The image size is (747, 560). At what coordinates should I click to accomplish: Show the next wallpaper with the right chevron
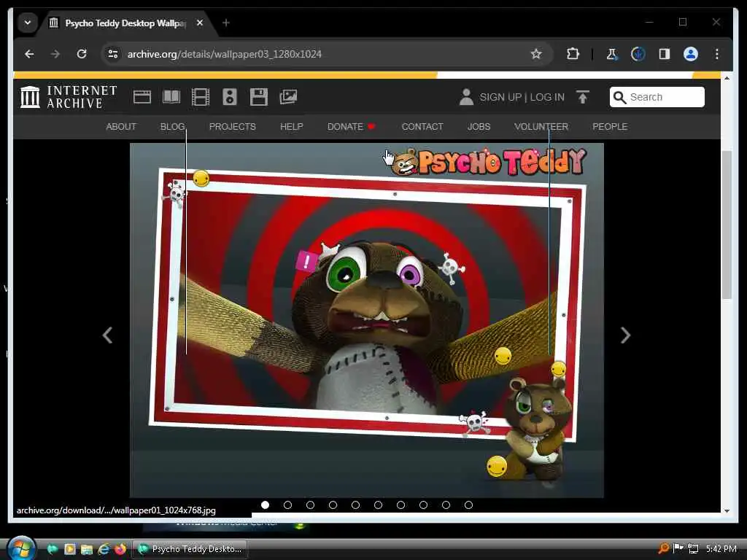[x=625, y=335]
